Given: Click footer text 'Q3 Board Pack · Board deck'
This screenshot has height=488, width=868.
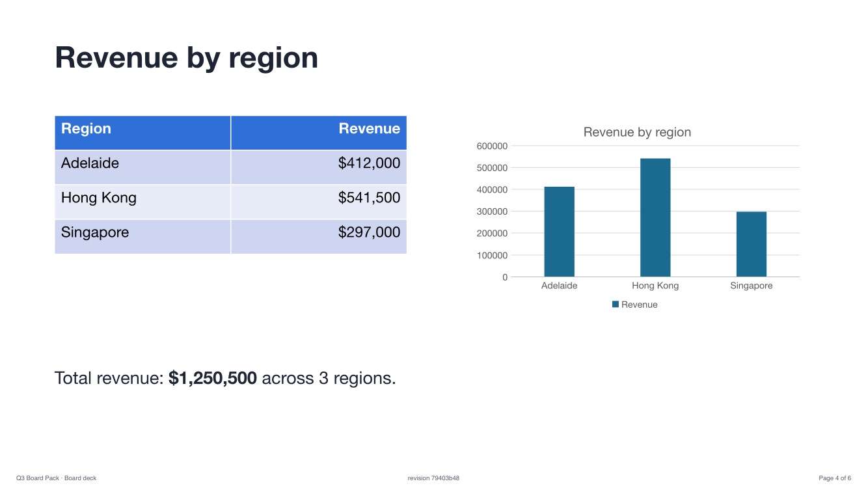Looking at the screenshot, I should coord(56,478).
